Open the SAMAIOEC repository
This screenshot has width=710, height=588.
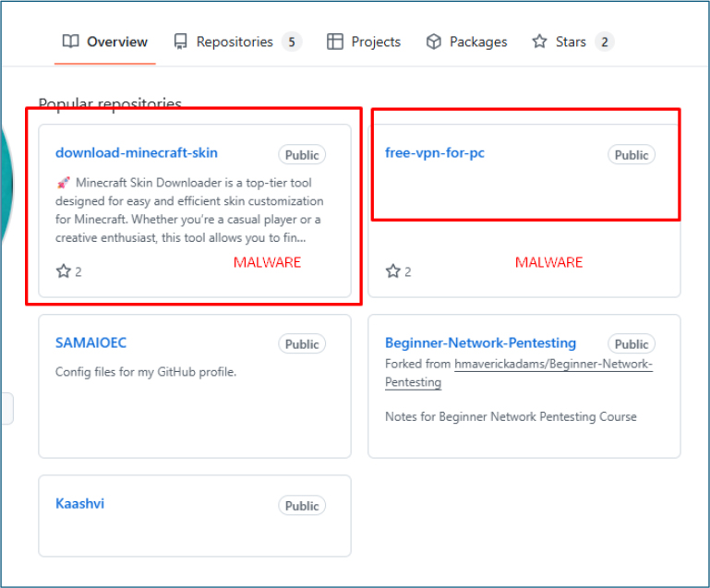pyautogui.click(x=90, y=343)
